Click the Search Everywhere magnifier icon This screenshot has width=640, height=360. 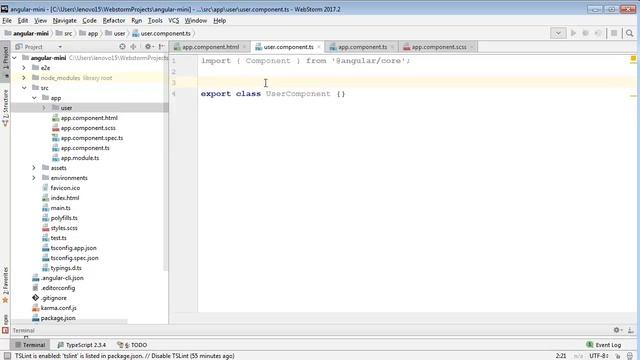tap(629, 33)
